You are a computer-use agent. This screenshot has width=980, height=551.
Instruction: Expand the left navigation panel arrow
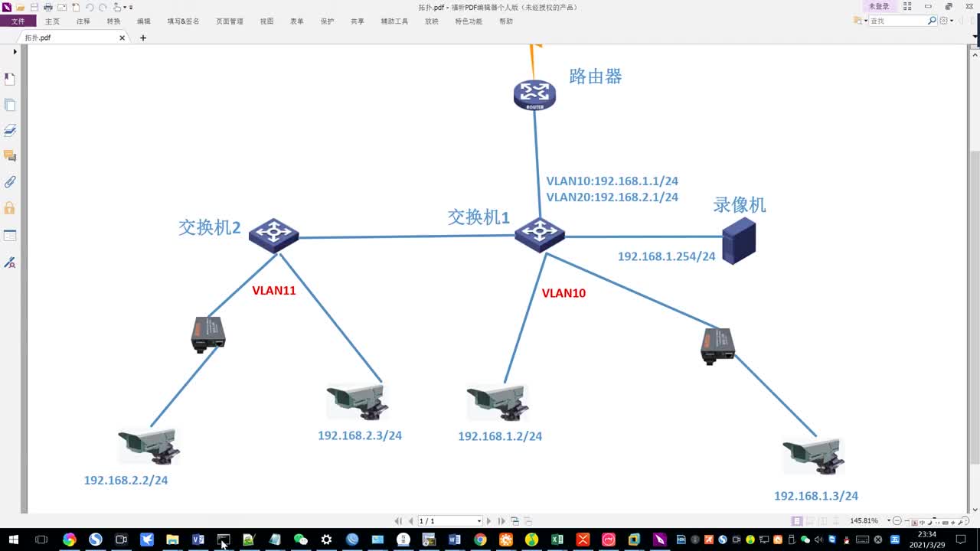15,51
